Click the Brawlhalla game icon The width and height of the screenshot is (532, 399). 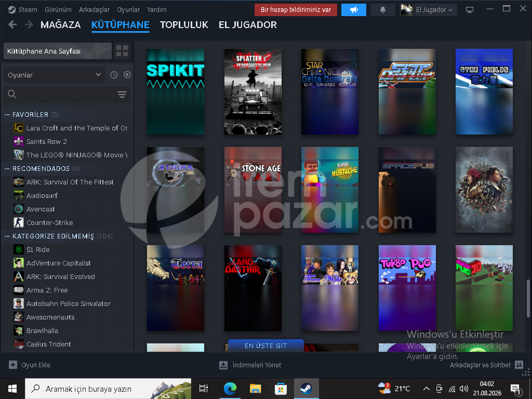pos(19,330)
